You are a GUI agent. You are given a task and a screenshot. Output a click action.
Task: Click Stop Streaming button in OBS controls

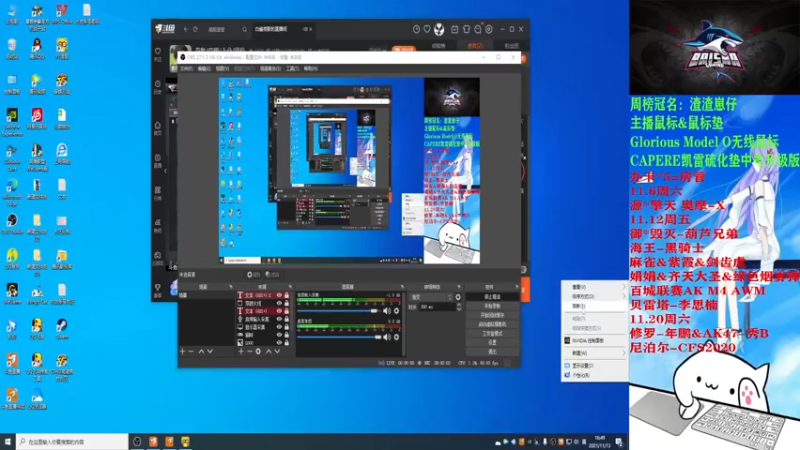(492, 297)
